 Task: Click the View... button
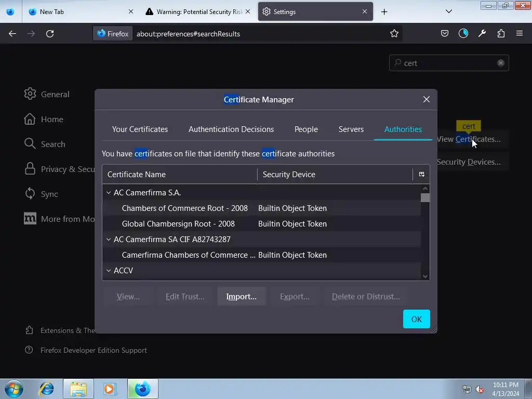[x=128, y=297]
